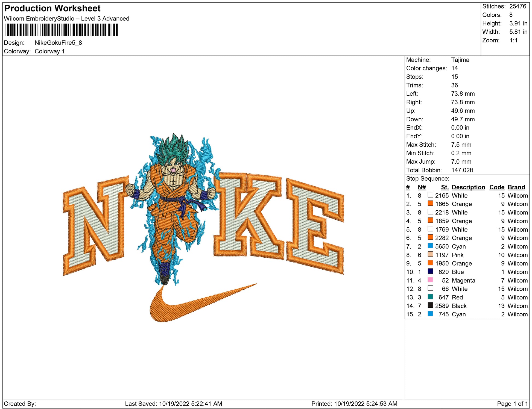Click the Code column header

point(497,187)
